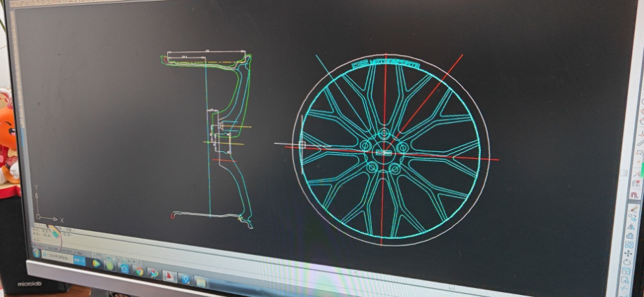
Task: Open the green circular browser taskbar icon
Action: tap(110, 266)
